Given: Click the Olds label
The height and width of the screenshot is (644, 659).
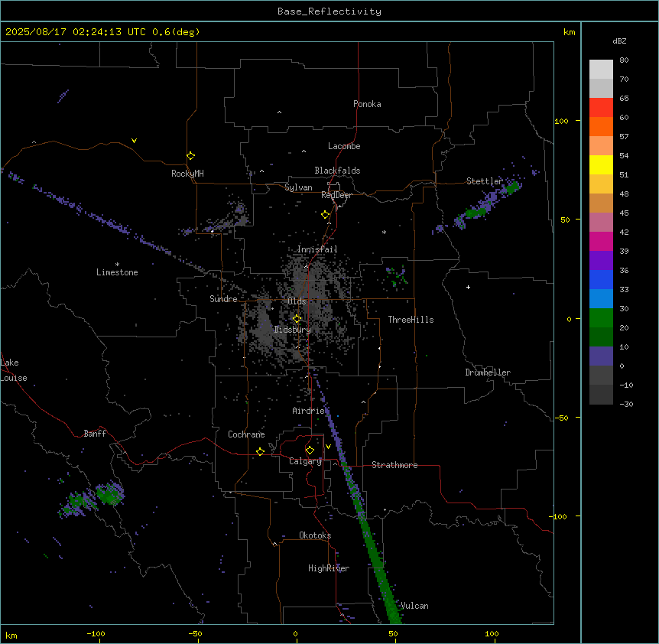Looking at the screenshot, I should 297,301.
